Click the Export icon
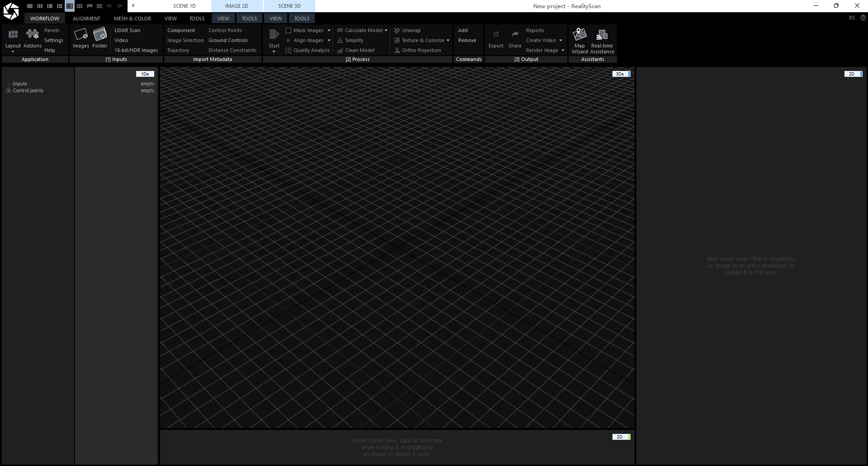The height and width of the screenshot is (466, 868). click(x=496, y=34)
